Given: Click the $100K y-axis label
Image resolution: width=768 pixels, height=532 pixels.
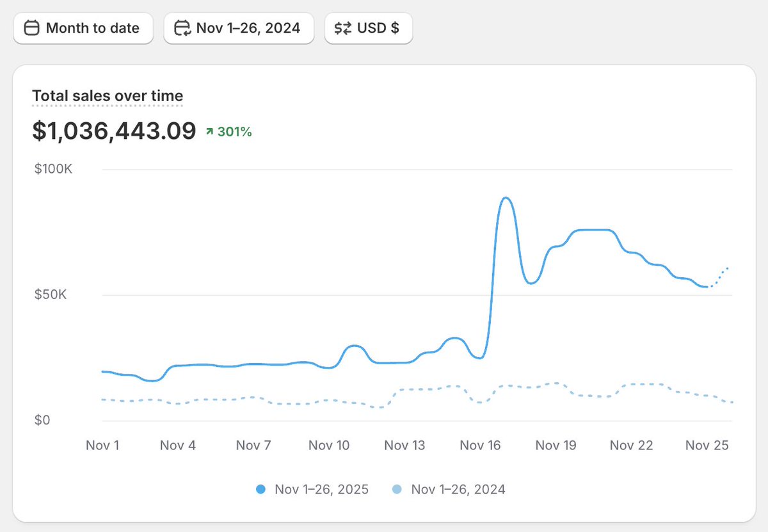Looking at the screenshot, I should [52, 170].
